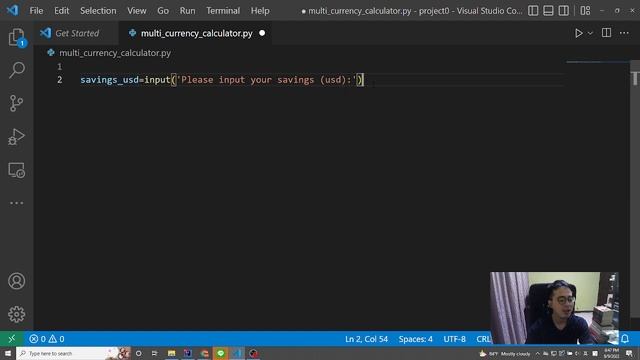Open the Explorer view in activity bar
The height and width of the screenshot is (360, 640).
pos(16,38)
